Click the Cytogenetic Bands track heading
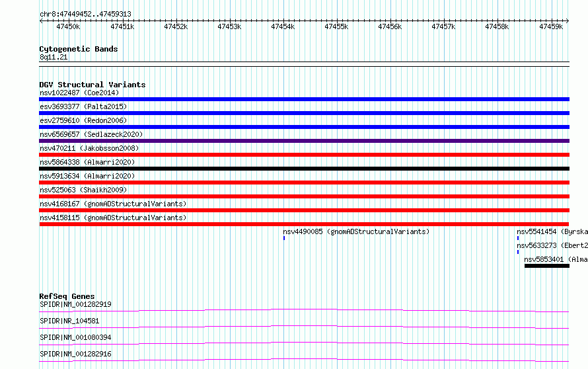Screen dimensions: 588x369 pos(79,49)
